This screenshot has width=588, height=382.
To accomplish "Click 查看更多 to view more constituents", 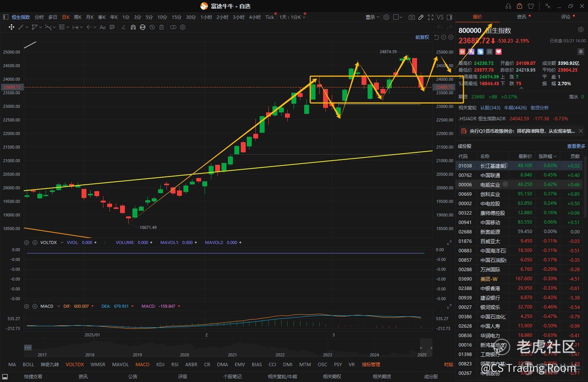I will 576,146.
